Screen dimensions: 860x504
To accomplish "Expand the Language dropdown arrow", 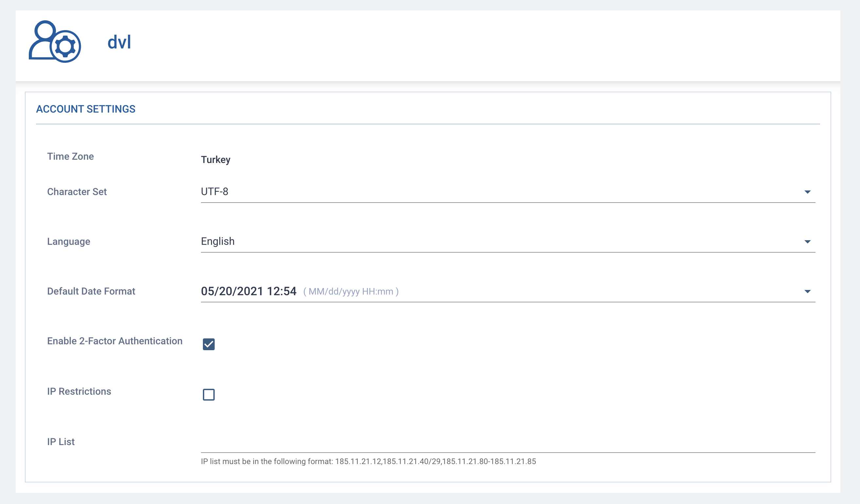I will 807,242.
